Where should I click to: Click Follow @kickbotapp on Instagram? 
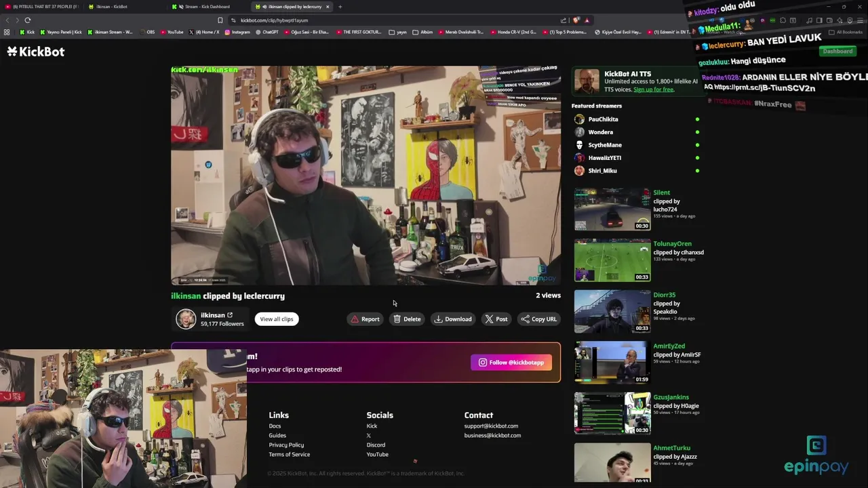click(511, 363)
